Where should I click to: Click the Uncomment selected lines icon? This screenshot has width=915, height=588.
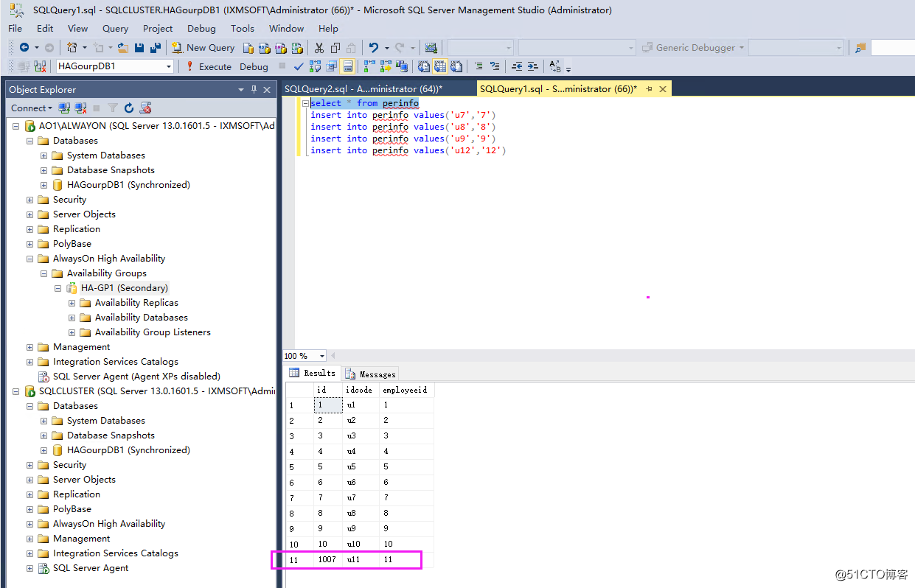(495, 66)
